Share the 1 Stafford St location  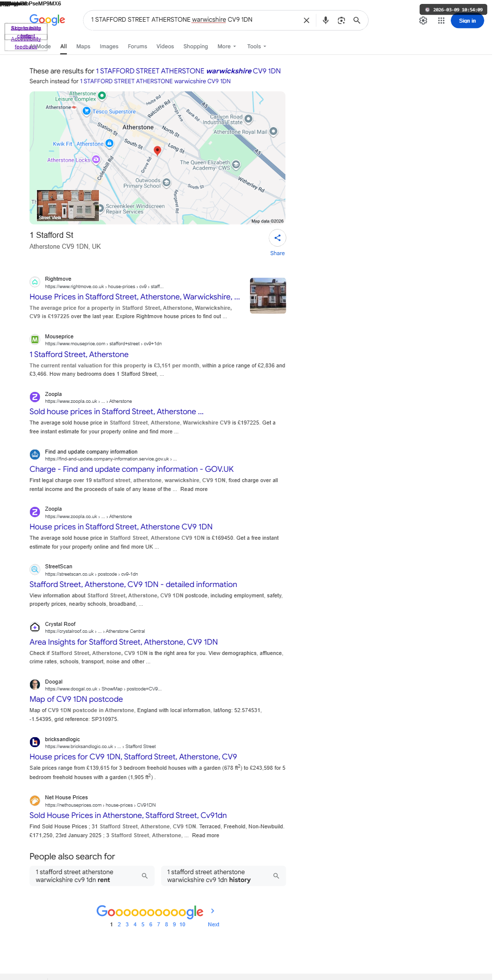[278, 238]
